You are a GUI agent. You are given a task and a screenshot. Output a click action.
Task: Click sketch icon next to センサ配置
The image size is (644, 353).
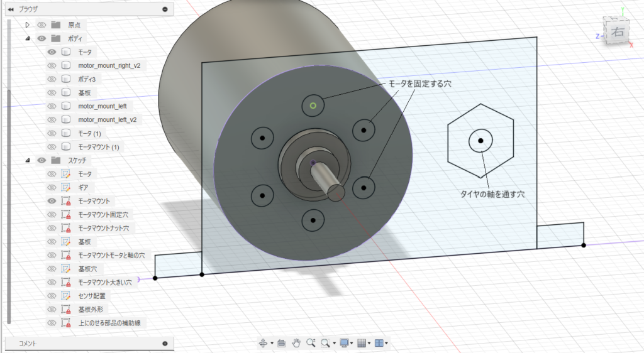(x=65, y=295)
